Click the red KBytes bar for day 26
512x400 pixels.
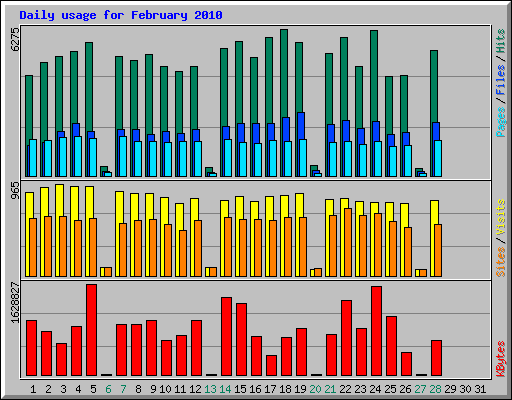coord(407,364)
